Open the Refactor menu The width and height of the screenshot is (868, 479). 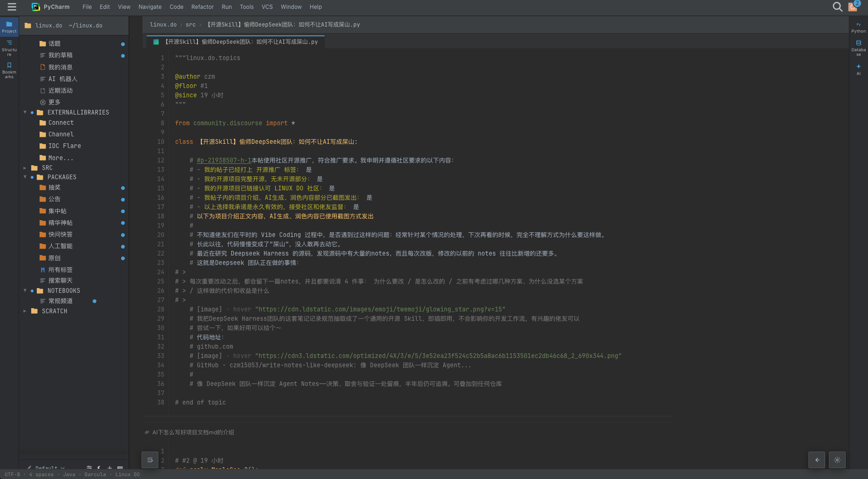tap(203, 7)
